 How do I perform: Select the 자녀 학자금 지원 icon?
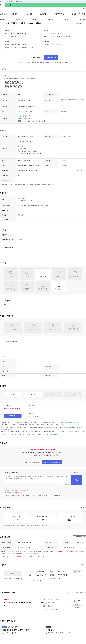(x=75, y=274)
